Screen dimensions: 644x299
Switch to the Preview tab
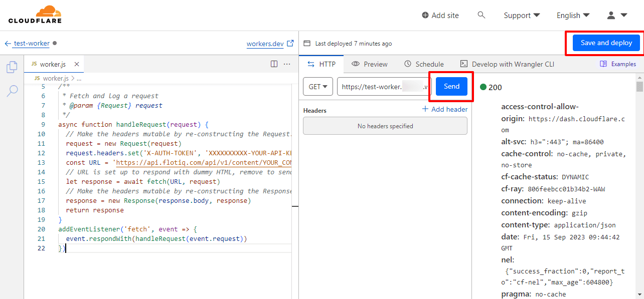coord(370,64)
